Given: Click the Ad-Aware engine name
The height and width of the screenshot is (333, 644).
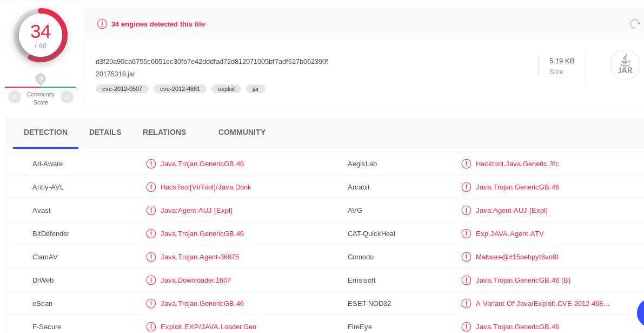Looking at the screenshot, I should [x=48, y=164].
